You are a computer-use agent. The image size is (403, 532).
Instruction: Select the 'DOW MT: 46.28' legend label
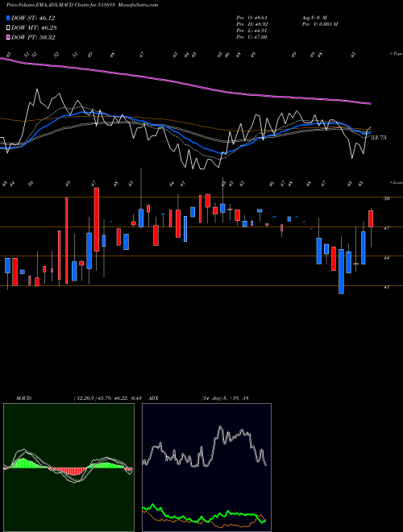tap(34, 28)
